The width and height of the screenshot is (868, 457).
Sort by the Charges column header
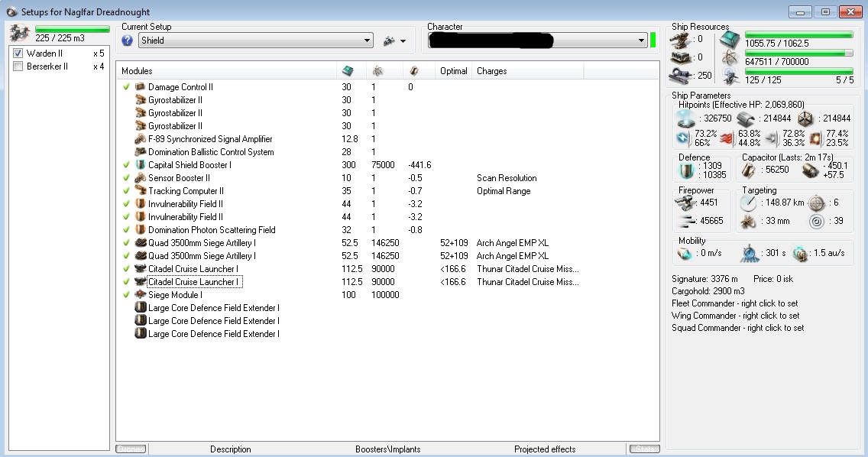527,71
